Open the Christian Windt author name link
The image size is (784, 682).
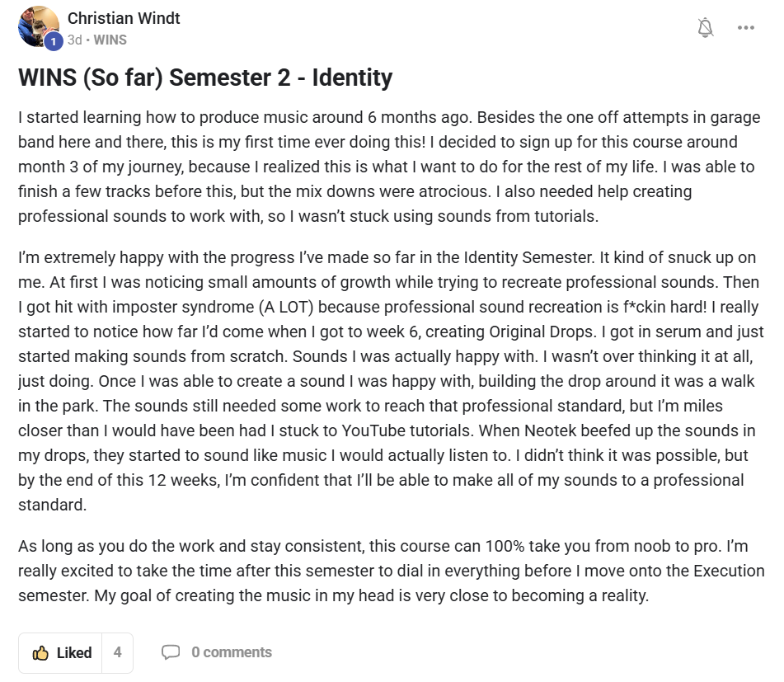tap(124, 18)
